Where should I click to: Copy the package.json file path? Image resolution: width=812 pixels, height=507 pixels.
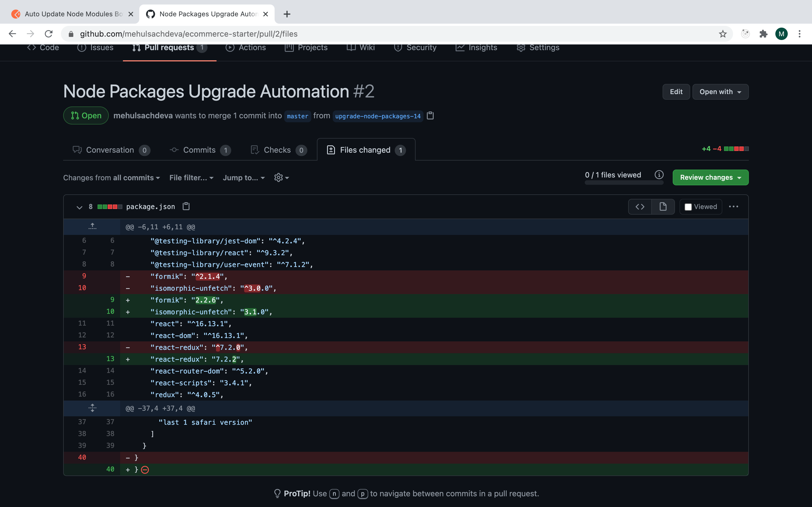pyautogui.click(x=186, y=206)
